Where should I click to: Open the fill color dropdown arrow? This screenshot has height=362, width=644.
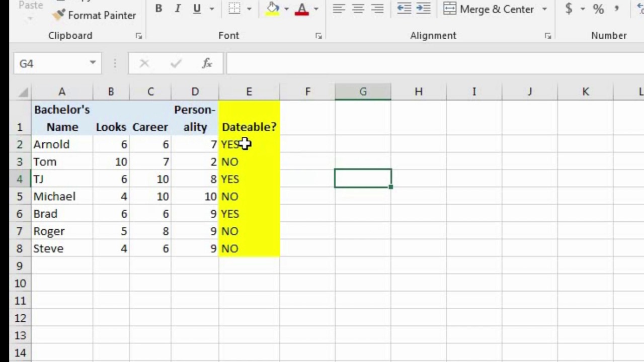pos(286,9)
